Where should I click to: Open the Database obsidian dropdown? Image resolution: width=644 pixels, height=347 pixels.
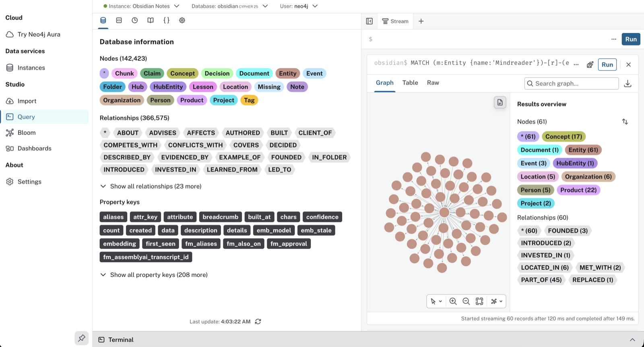click(229, 6)
